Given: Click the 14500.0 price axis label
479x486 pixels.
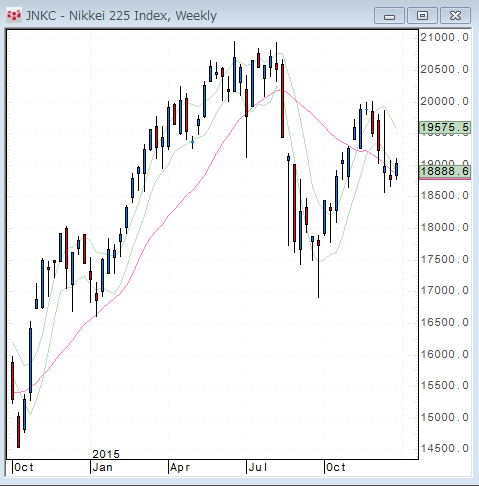Looking at the screenshot, I should tap(444, 448).
